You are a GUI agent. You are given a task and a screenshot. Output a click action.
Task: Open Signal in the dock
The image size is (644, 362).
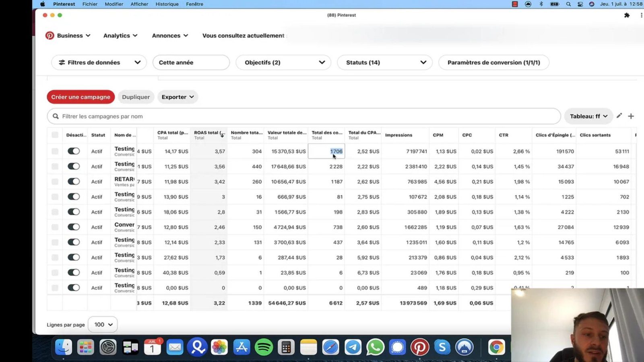[397, 347]
